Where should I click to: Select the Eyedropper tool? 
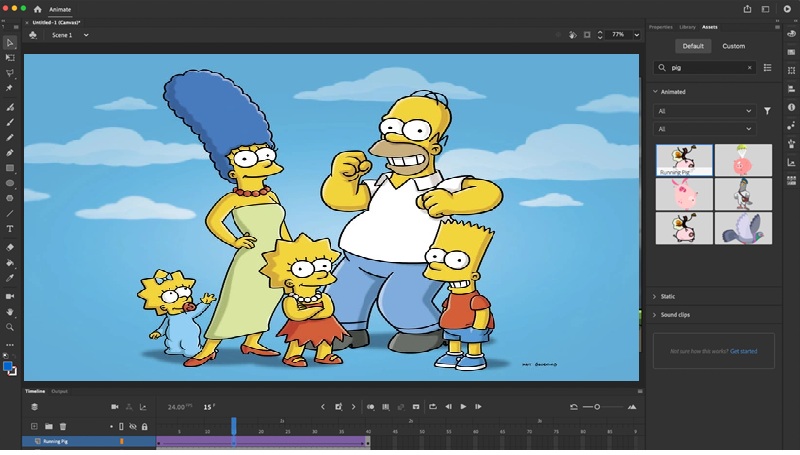point(10,278)
